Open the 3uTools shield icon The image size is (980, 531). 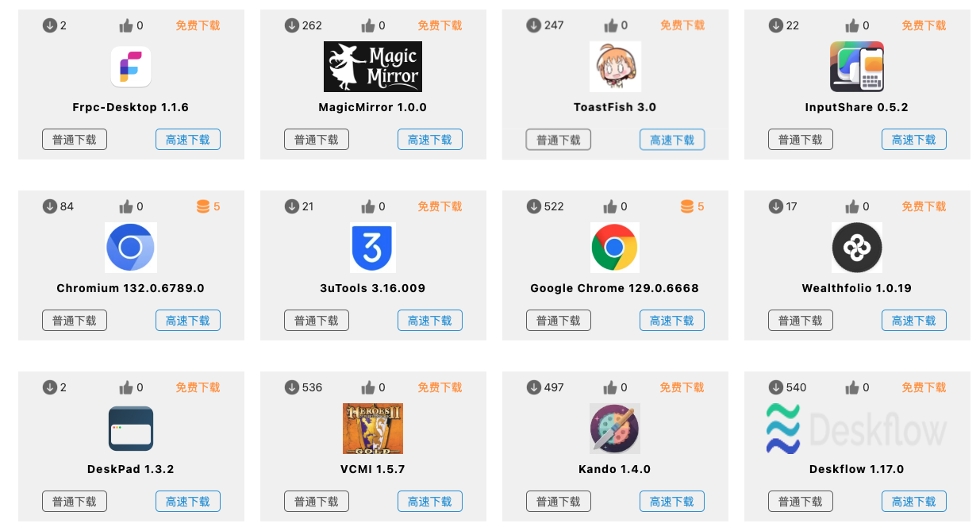tap(373, 248)
